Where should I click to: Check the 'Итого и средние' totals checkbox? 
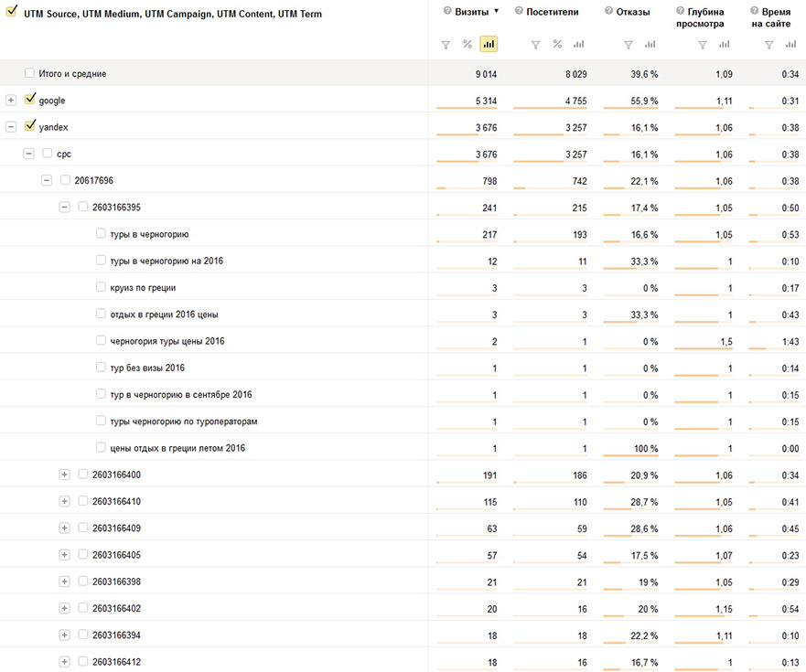coord(29,73)
